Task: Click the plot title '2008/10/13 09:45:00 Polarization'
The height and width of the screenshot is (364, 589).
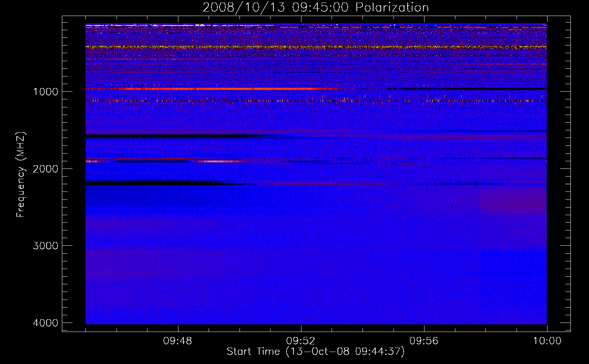Action: pyautogui.click(x=316, y=7)
